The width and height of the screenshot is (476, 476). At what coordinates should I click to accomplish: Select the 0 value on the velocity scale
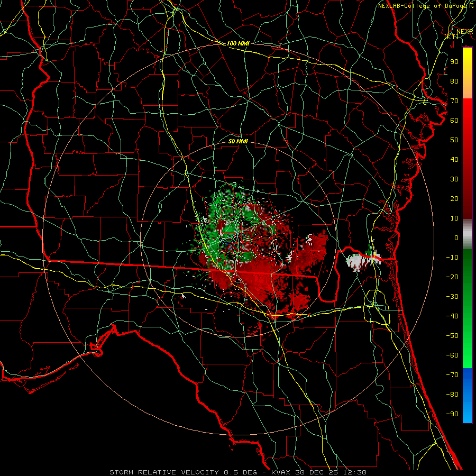click(x=456, y=237)
